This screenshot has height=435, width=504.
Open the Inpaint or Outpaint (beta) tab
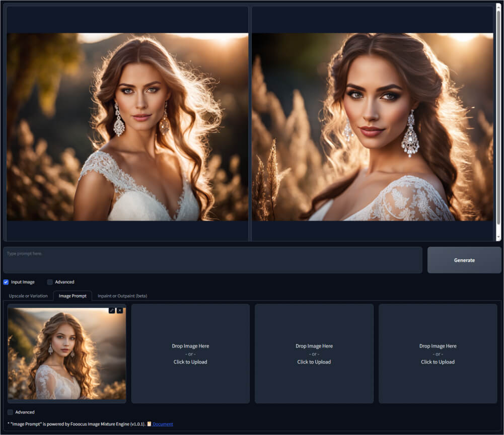(122, 296)
